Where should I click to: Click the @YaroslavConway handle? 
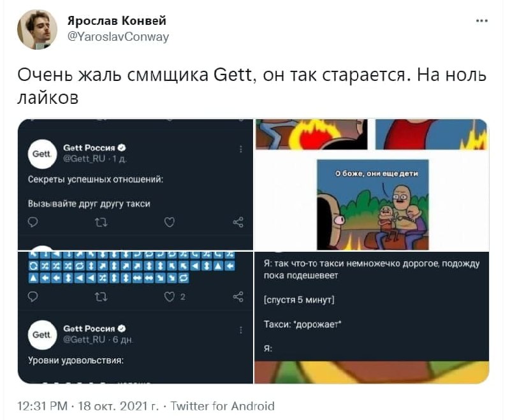coord(118,37)
